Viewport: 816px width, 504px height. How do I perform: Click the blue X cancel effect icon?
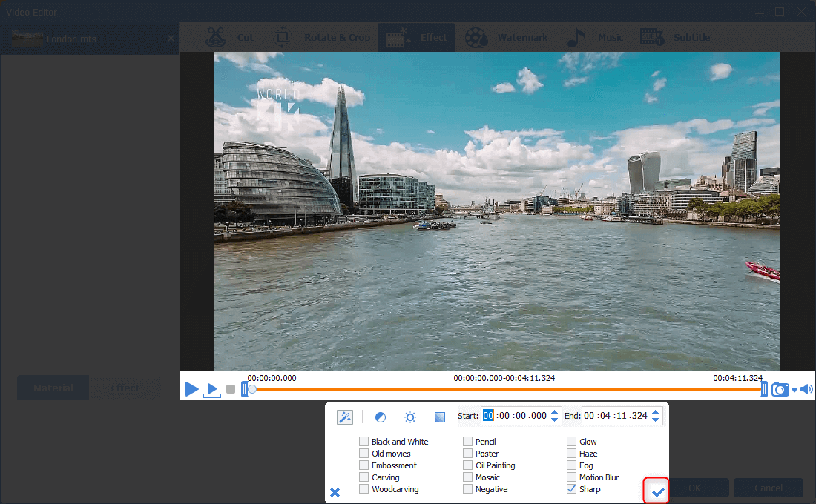tap(335, 492)
